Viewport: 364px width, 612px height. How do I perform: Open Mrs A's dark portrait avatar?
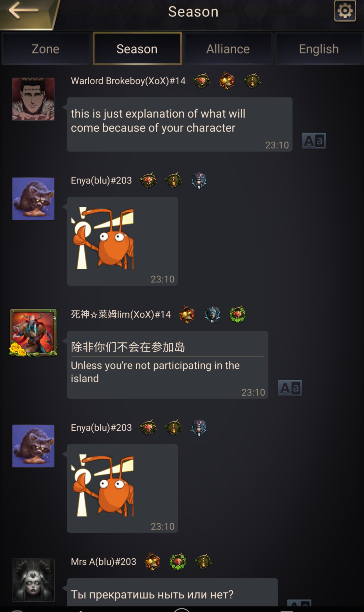coord(33,580)
